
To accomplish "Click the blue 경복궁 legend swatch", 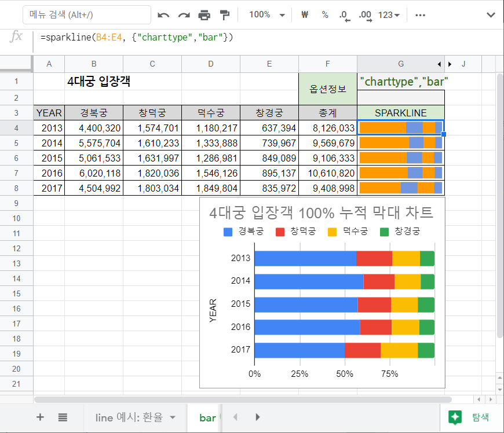I will 228,232.
